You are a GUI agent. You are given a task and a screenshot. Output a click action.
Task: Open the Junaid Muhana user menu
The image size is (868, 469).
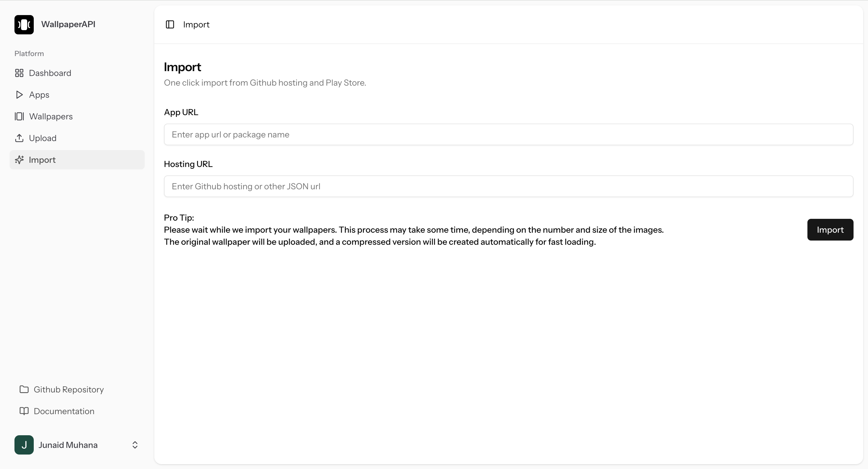pyautogui.click(x=68, y=445)
